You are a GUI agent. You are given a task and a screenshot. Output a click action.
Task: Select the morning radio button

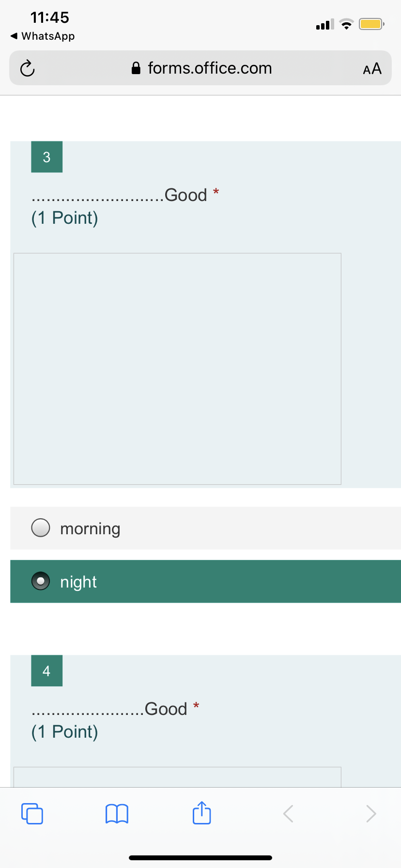pyautogui.click(x=40, y=527)
